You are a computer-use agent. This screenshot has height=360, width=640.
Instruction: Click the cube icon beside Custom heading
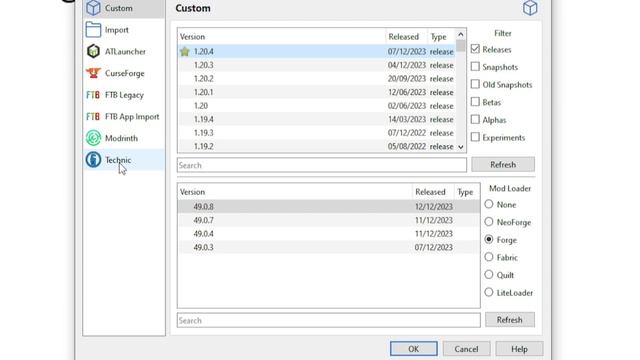[x=530, y=8]
